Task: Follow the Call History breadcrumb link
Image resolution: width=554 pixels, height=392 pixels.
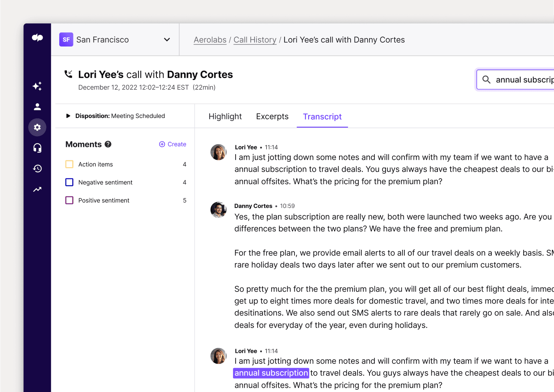Action: pyautogui.click(x=255, y=40)
